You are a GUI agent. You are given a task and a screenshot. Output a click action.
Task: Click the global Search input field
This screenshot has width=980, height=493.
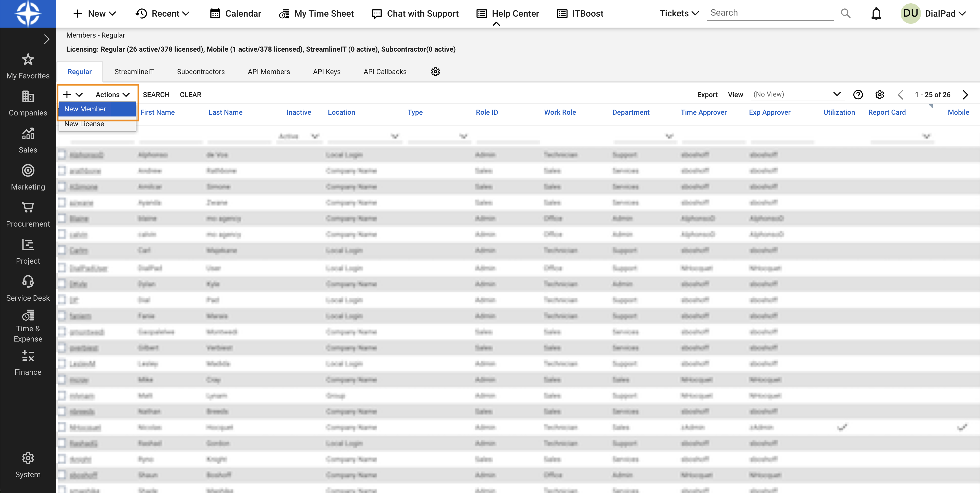pos(770,13)
